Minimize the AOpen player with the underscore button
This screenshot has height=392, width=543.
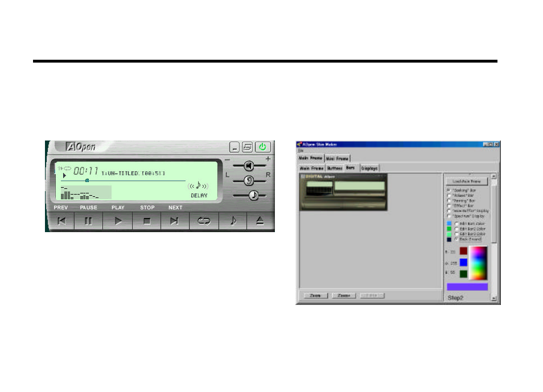pyautogui.click(x=235, y=147)
